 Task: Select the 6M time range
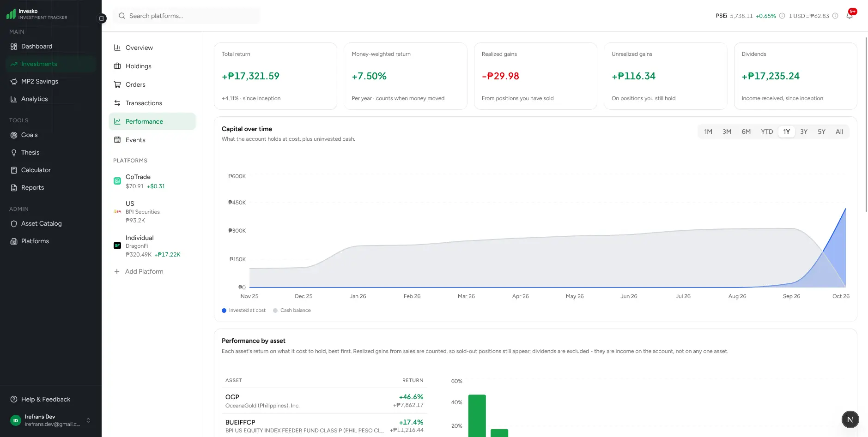point(746,132)
